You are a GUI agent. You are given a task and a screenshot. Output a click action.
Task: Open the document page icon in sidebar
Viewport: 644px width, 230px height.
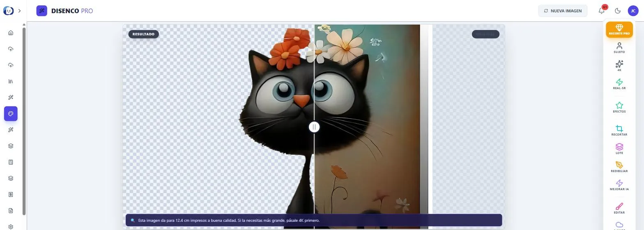[11, 211]
